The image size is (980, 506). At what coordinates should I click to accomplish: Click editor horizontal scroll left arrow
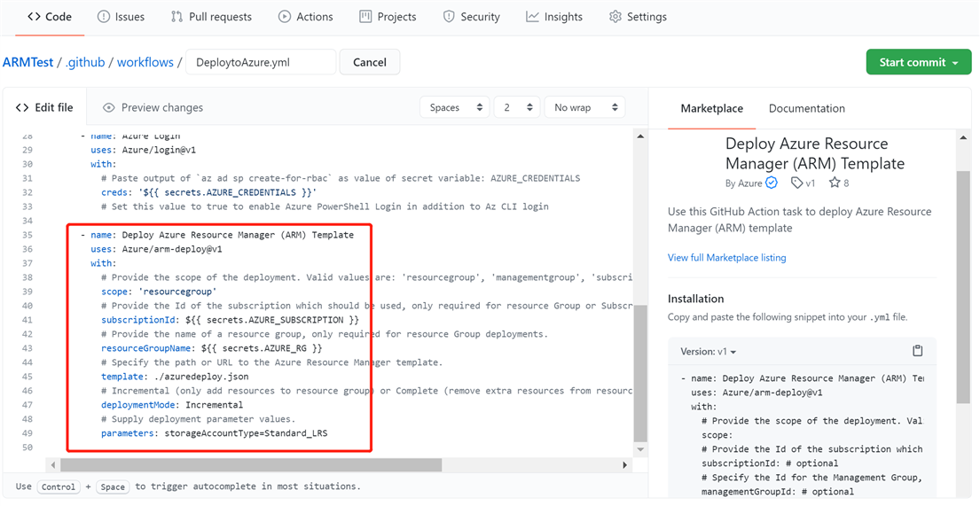coord(53,464)
